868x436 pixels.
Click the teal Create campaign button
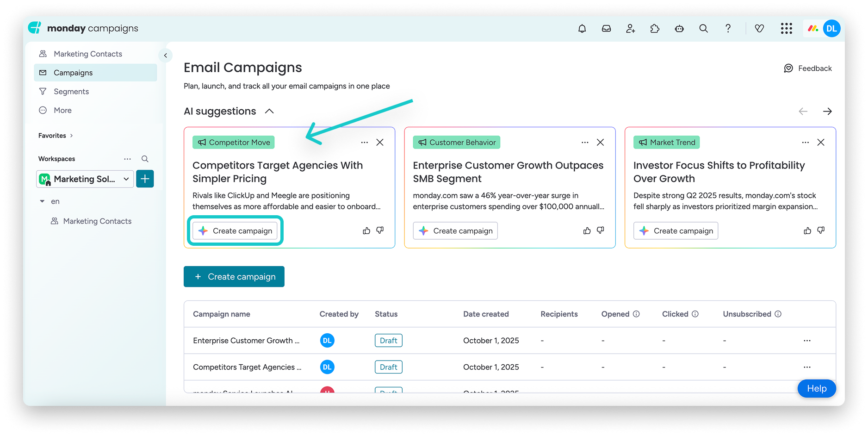click(x=234, y=277)
